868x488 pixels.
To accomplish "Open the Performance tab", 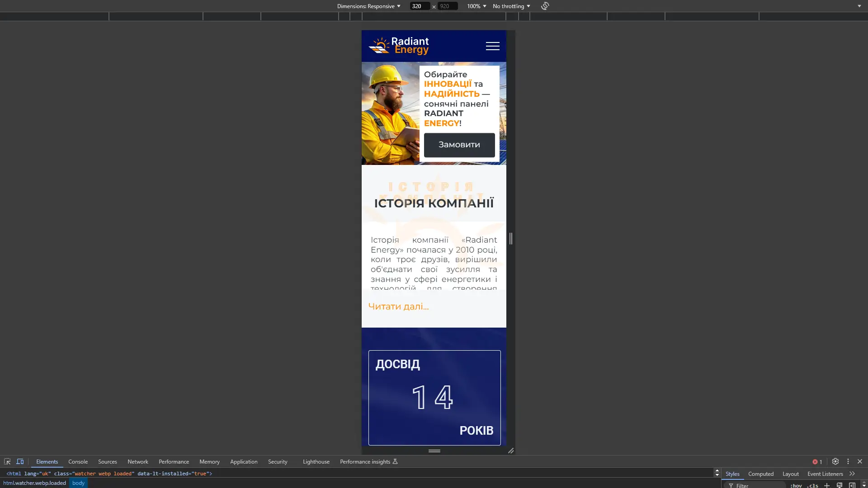I will coord(174,461).
